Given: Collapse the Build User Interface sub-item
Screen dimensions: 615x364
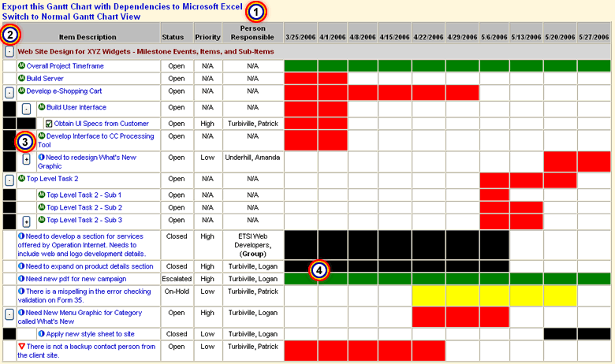Looking at the screenshot, I should (x=26, y=109).
